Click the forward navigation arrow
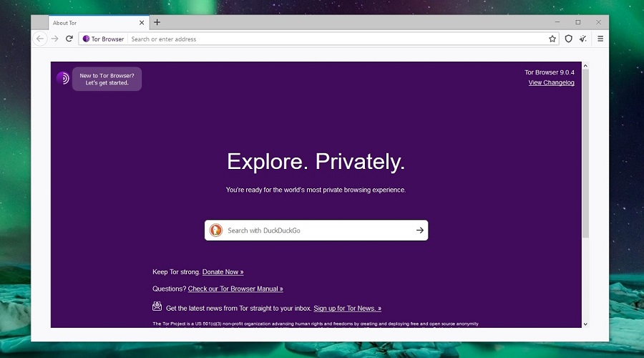The height and width of the screenshot is (358, 644). click(55, 39)
